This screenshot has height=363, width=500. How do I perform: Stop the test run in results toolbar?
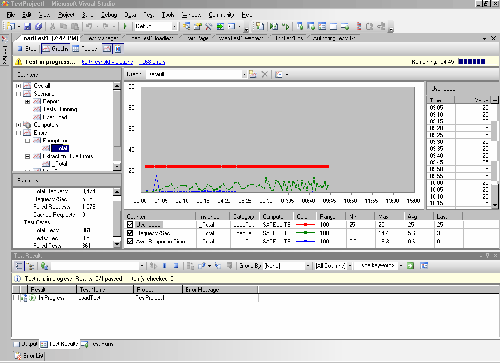click(176, 266)
